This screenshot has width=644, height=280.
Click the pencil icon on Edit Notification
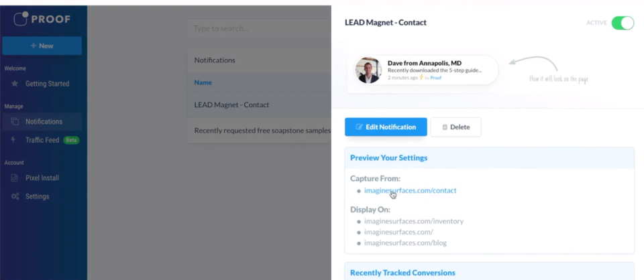(359, 127)
